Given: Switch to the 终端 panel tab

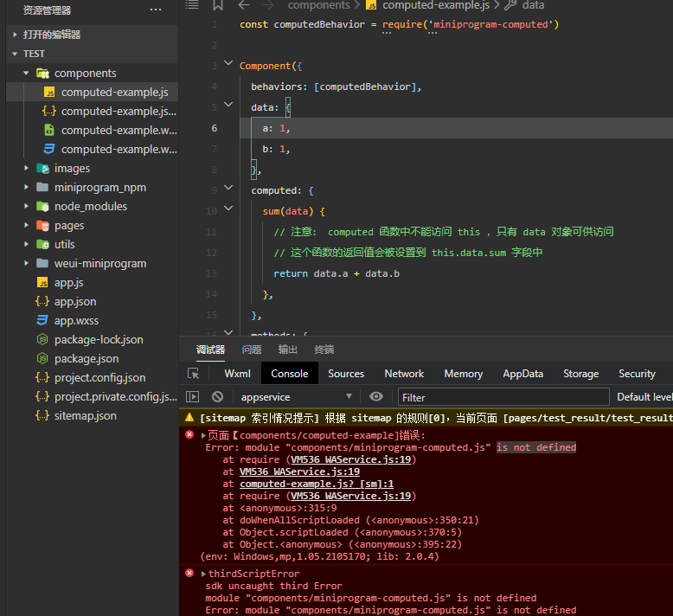Looking at the screenshot, I should 324,350.
